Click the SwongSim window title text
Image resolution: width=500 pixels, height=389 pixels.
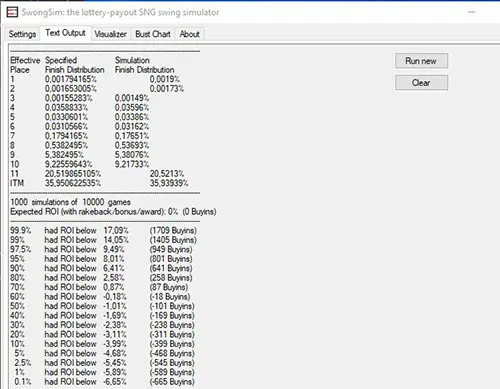coord(120,12)
